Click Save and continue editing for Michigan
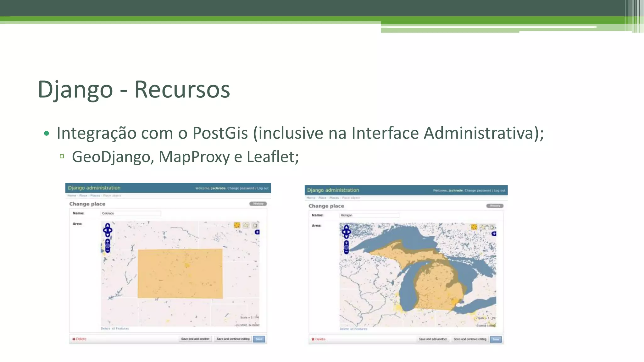This screenshot has height=362, width=644. pos(470,339)
